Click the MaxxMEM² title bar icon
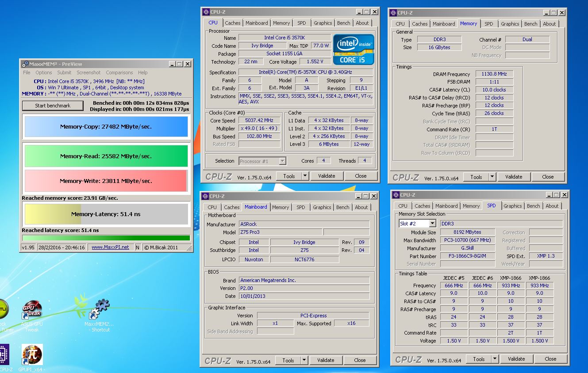The height and width of the screenshot is (373, 588). click(x=25, y=64)
